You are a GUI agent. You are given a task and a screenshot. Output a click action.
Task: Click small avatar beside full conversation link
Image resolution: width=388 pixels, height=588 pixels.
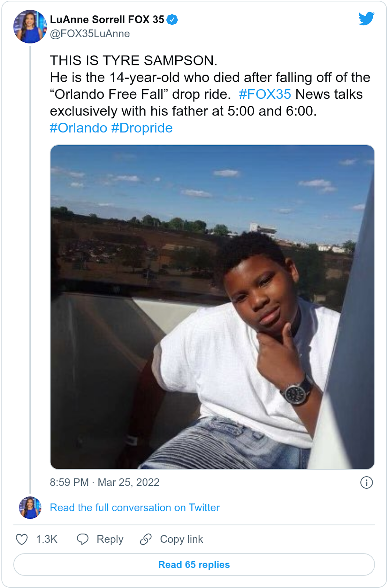30,508
